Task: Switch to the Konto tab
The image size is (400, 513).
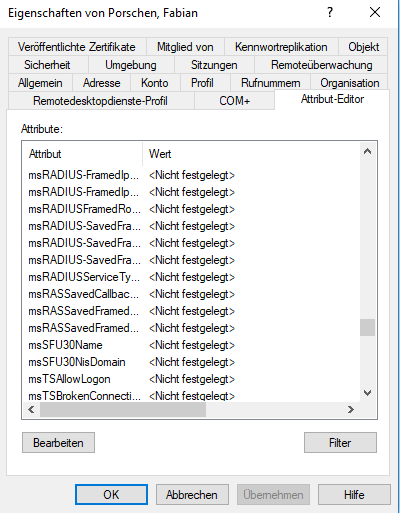Action: point(155,83)
